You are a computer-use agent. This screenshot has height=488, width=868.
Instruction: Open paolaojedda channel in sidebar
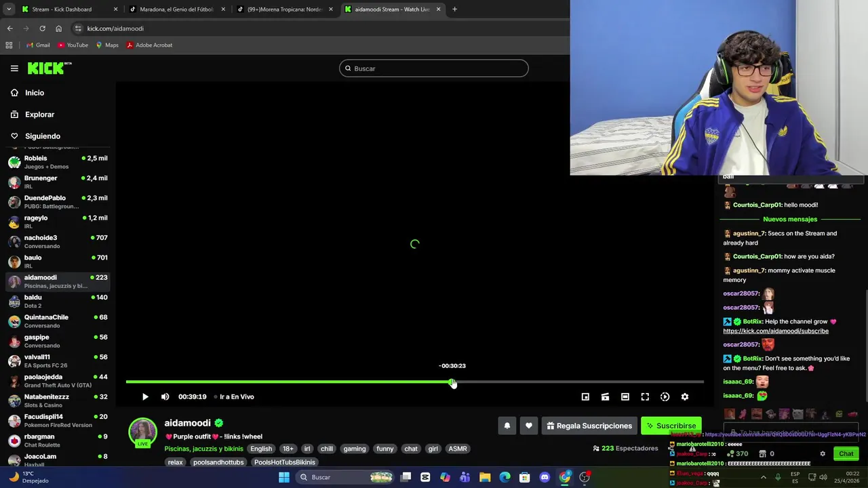[x=58, y=380]
